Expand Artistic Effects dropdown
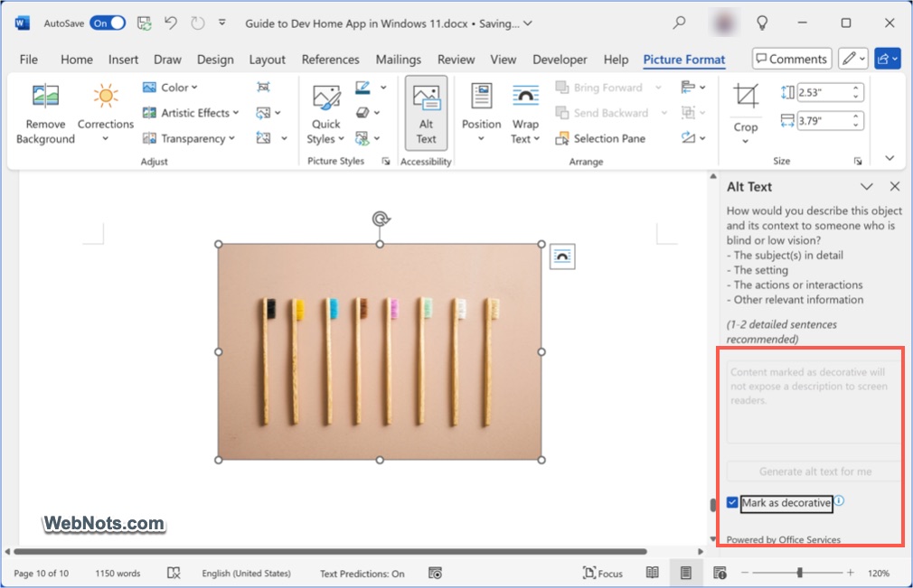 236,113
